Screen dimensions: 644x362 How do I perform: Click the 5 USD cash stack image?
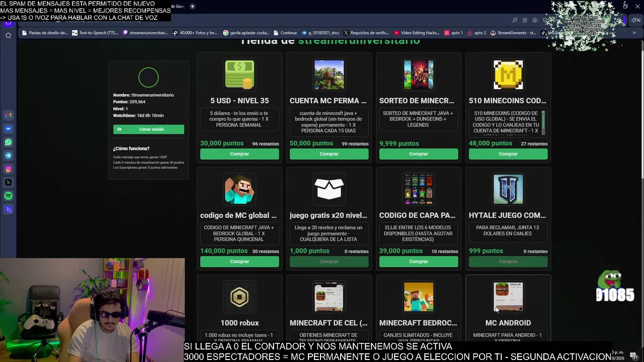(x=239, y=75)
